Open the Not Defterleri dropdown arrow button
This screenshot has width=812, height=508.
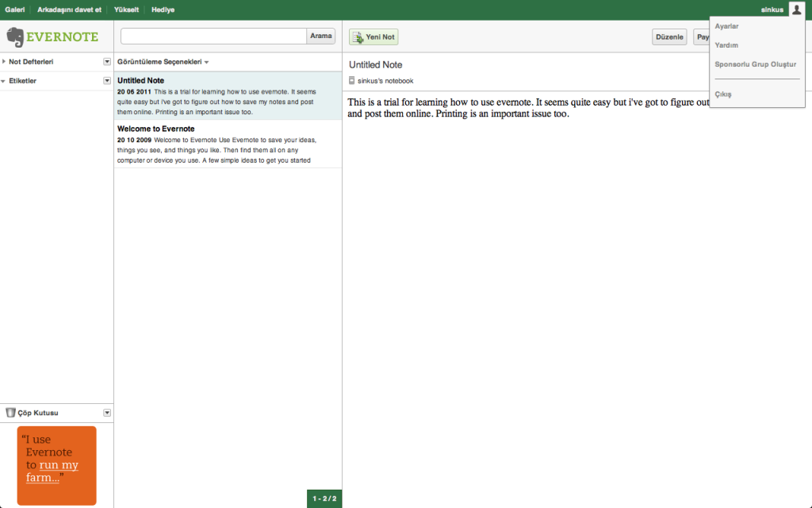(x=107, y=61)
